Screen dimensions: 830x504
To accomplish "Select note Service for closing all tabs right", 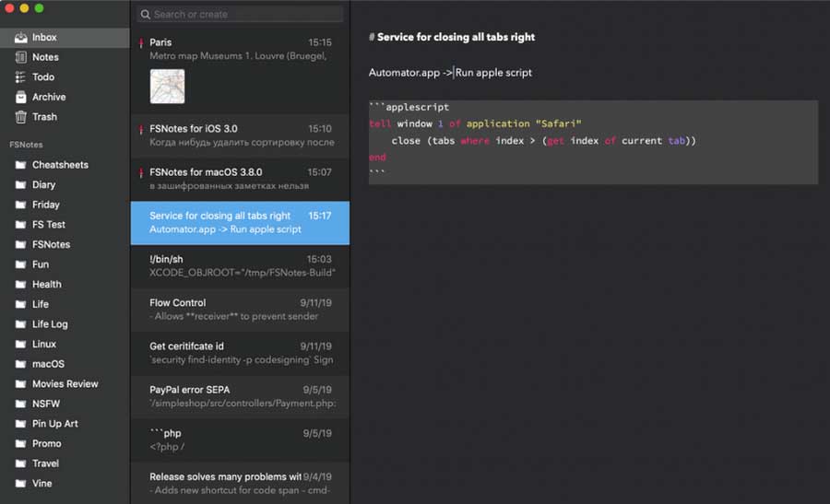I will pos(241,223).
